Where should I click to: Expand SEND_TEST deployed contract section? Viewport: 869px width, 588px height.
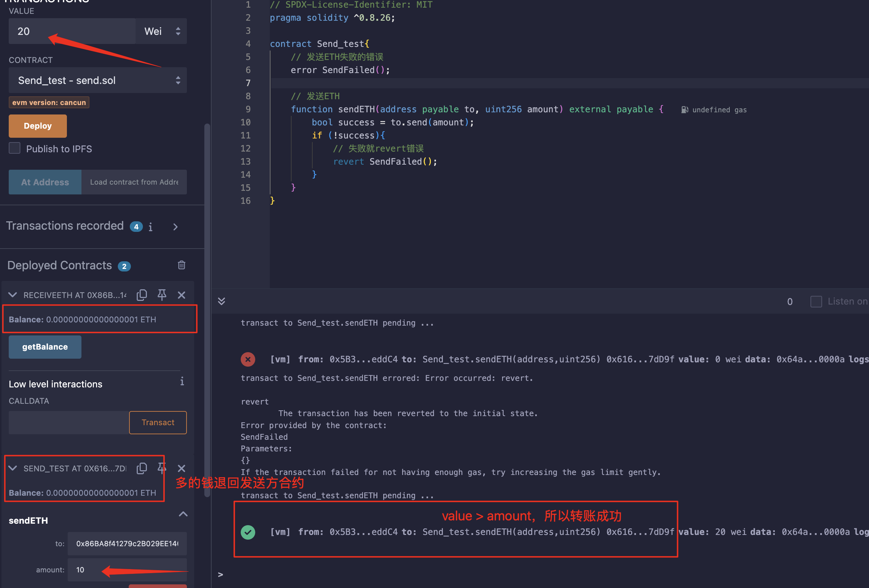tap(14, 467)
